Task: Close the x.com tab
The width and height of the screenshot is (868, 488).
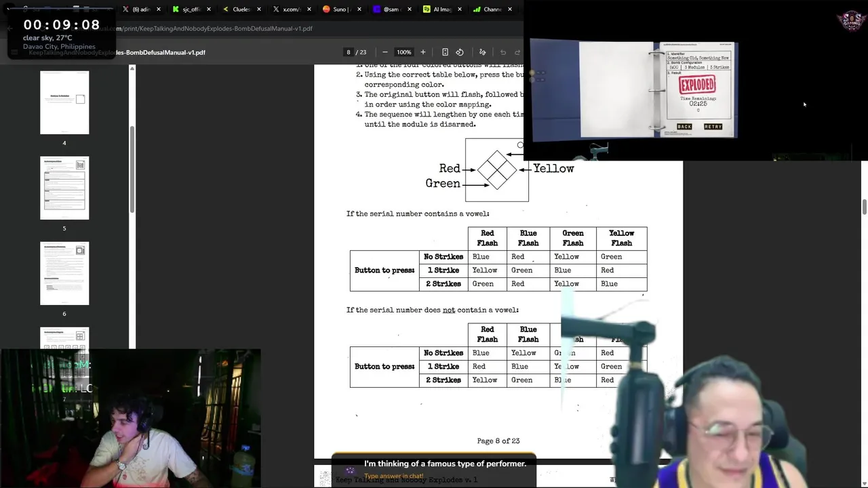Action: point(309,9)
